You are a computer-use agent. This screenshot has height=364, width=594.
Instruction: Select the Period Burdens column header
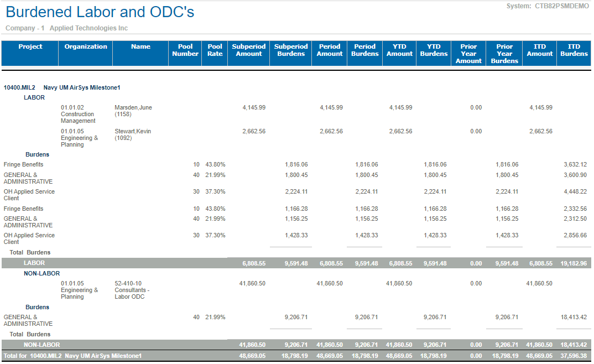[365, 50]
